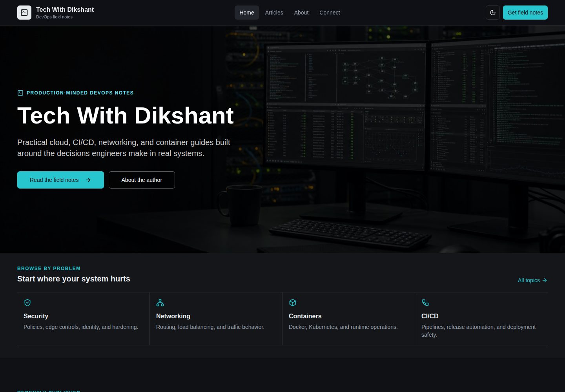565x392 pixels.
Task: Click the Tech With Dikshant header title
Action: tap(65, 9)
